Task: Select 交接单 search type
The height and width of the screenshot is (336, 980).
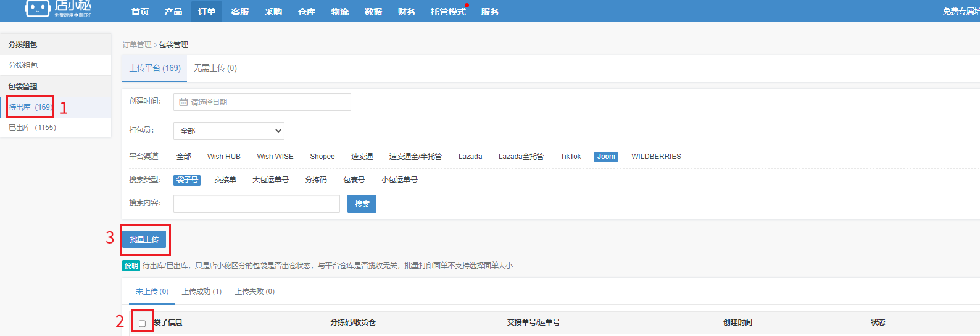Action: click(225, 180)
